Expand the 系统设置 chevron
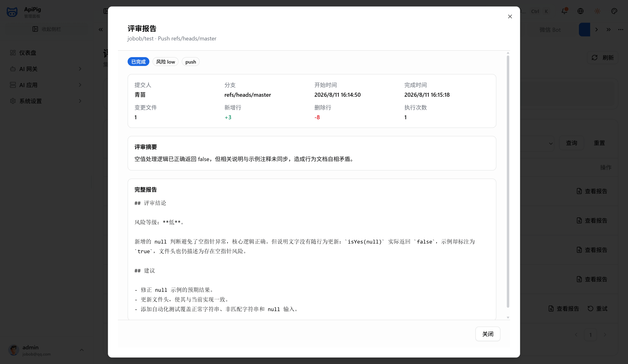628x364 pixels. click(80, 101)
